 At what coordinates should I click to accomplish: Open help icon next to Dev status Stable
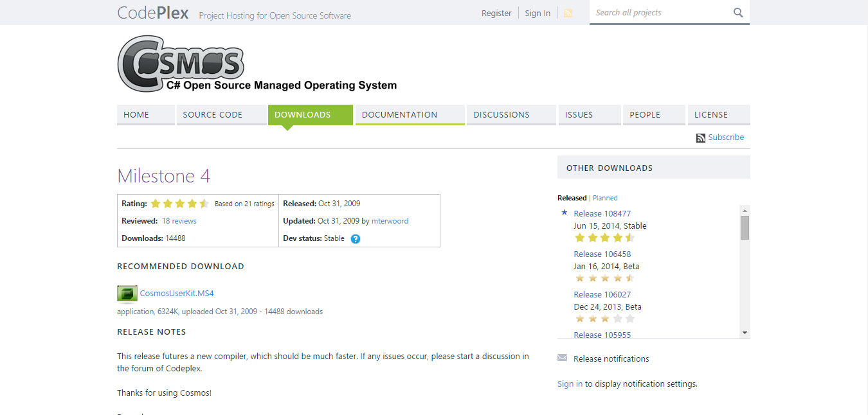356,238
